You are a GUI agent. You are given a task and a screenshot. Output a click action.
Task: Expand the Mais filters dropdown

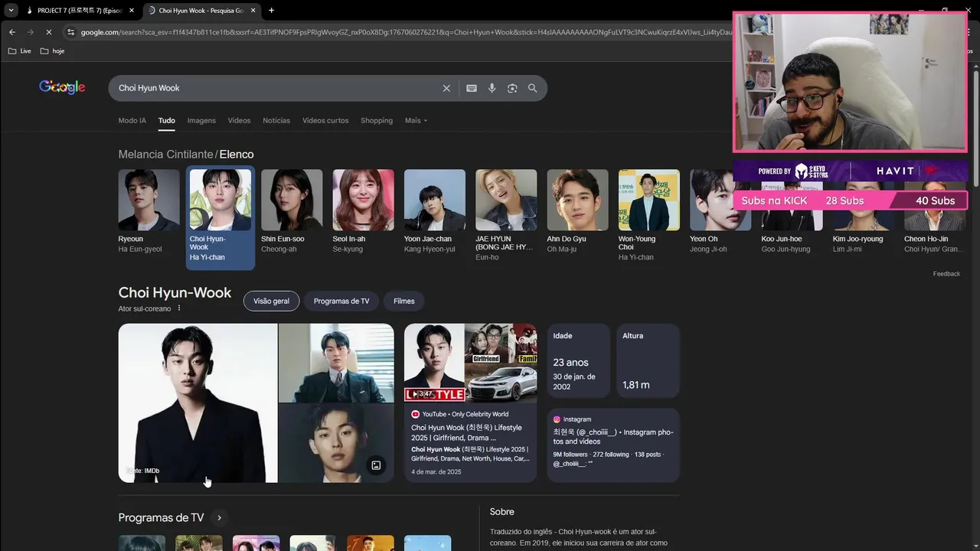pos(416,120)
